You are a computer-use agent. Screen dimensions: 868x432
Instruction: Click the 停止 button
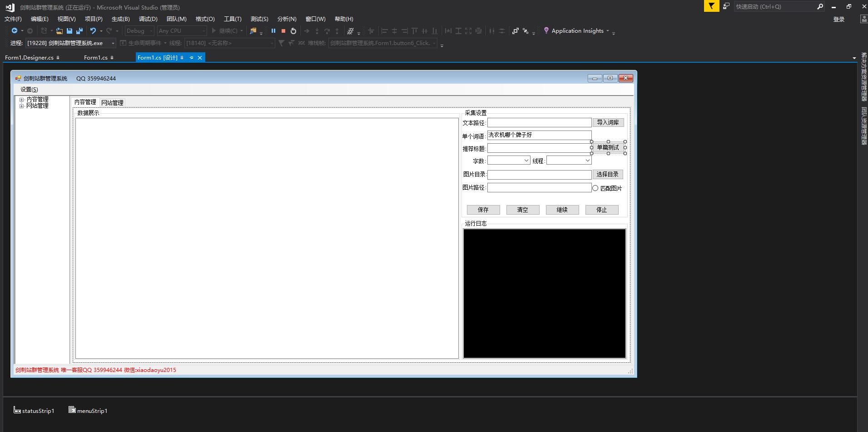pos(602,210)
